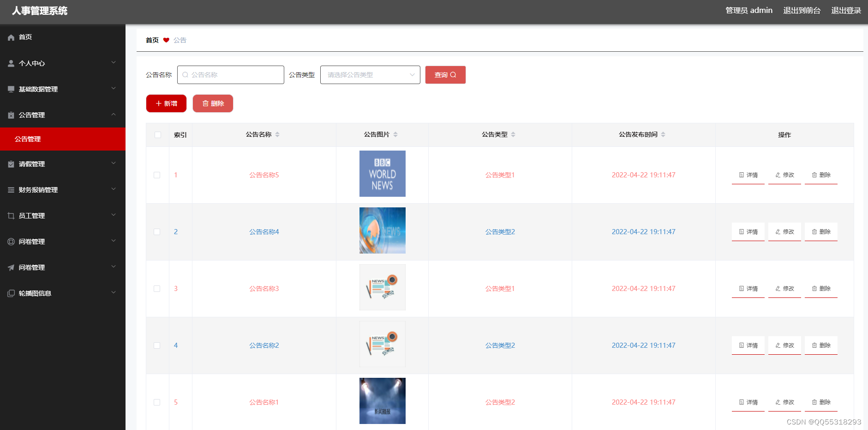Tick the checkbox for row 公告名称5

coord(157,175)
